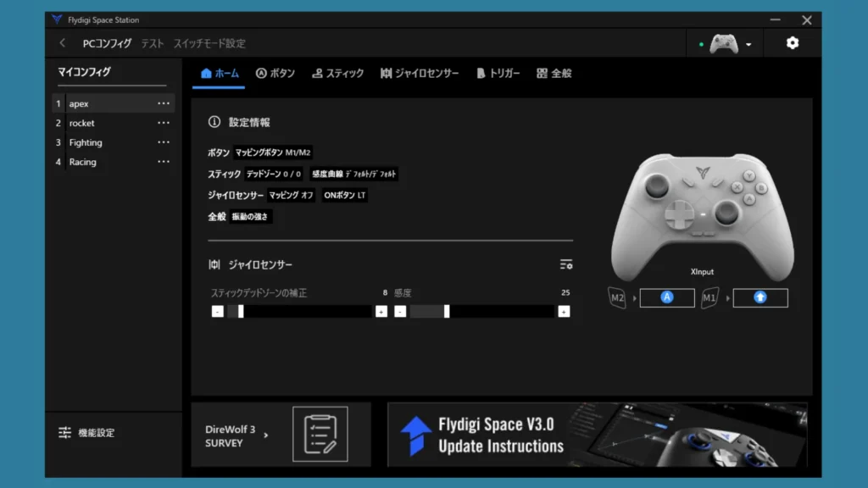
Task: Minimize the Flydigi Space Station window
Action: [775, 20]
